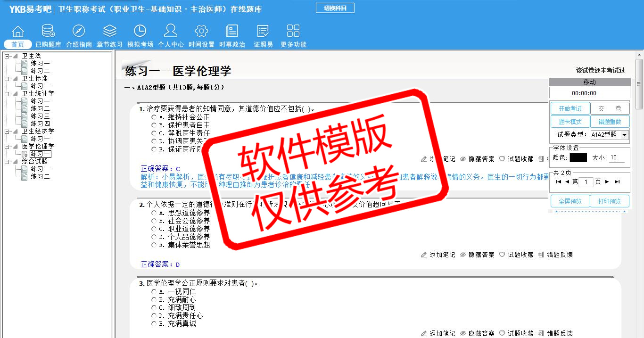Click the black font color swatch

point(578,158)
